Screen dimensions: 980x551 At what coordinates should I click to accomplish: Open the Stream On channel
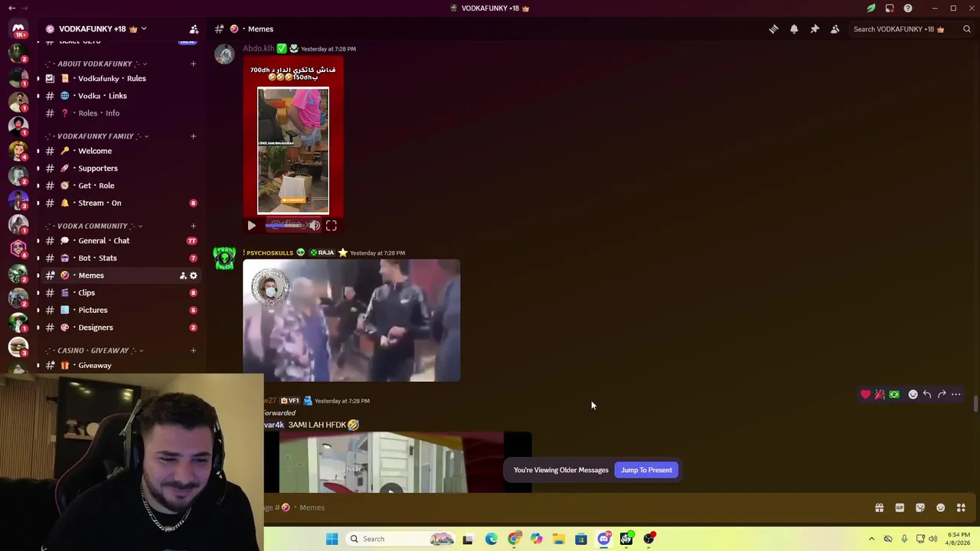pyautogui.click(x=120, y=203)
